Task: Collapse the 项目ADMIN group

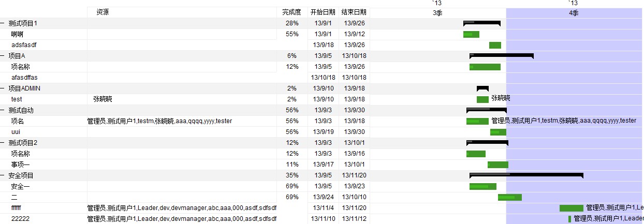Action: 2,88
